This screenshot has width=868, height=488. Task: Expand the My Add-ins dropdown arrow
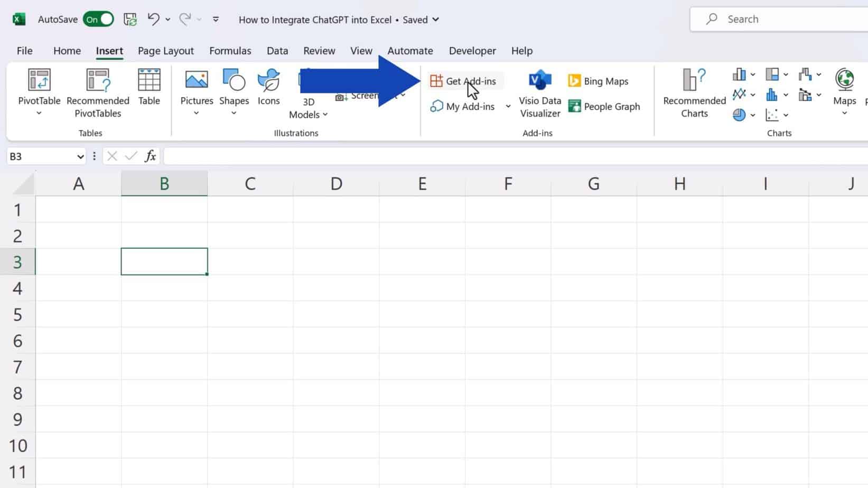(x=508, y=106)
